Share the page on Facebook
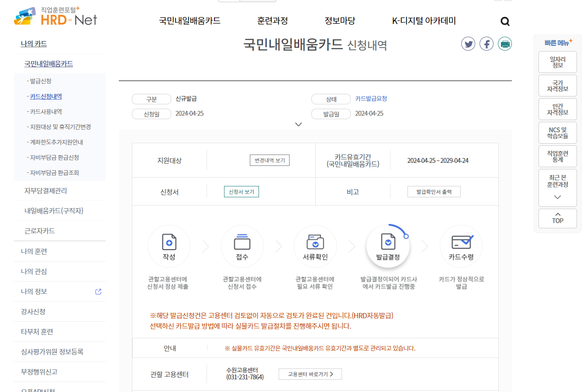The height and width of the screenshot is (392, 587). pos(486,43)
